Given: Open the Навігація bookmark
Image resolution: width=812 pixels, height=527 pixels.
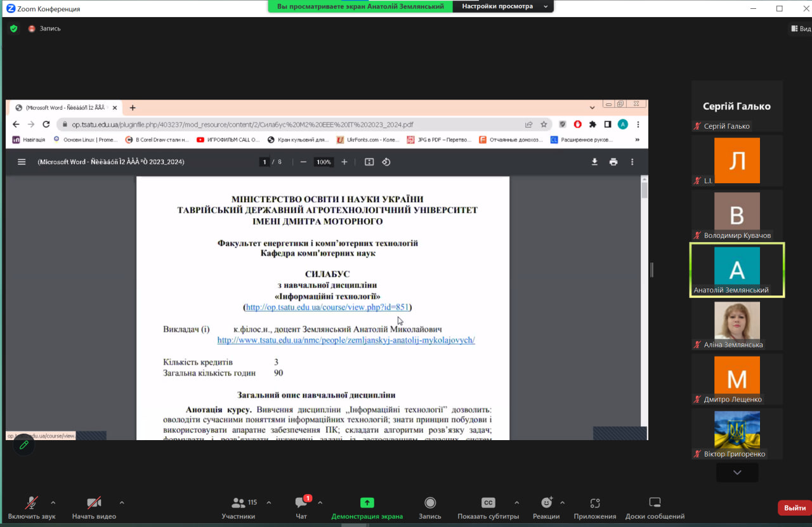Looking at the screenshot, I should tap(29, 140).
